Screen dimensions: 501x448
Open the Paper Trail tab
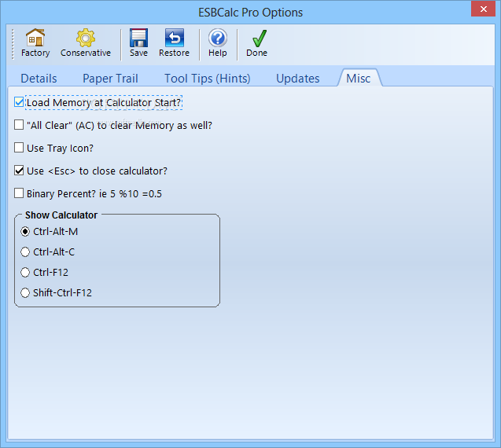(x=110, y=79)
